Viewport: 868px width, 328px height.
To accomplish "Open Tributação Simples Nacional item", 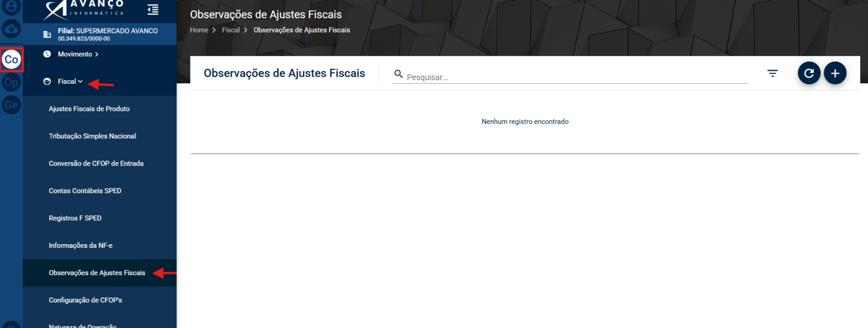I will click(x=92, y=136).
